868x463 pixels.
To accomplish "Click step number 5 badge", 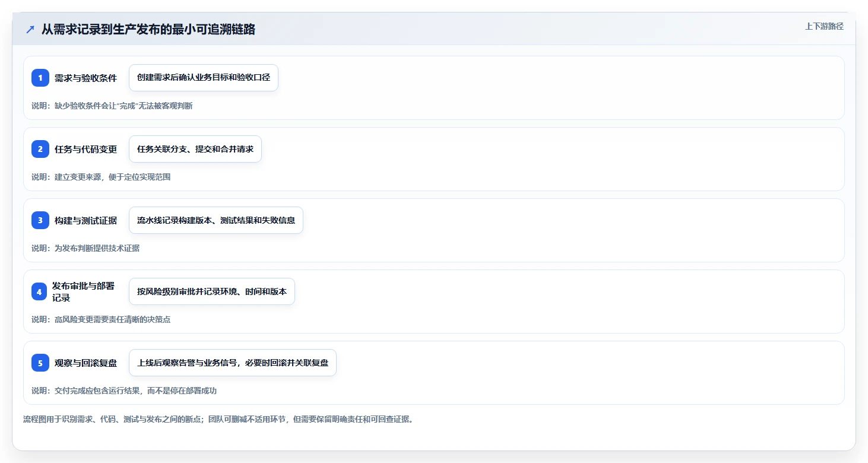I will coord(40,363).
